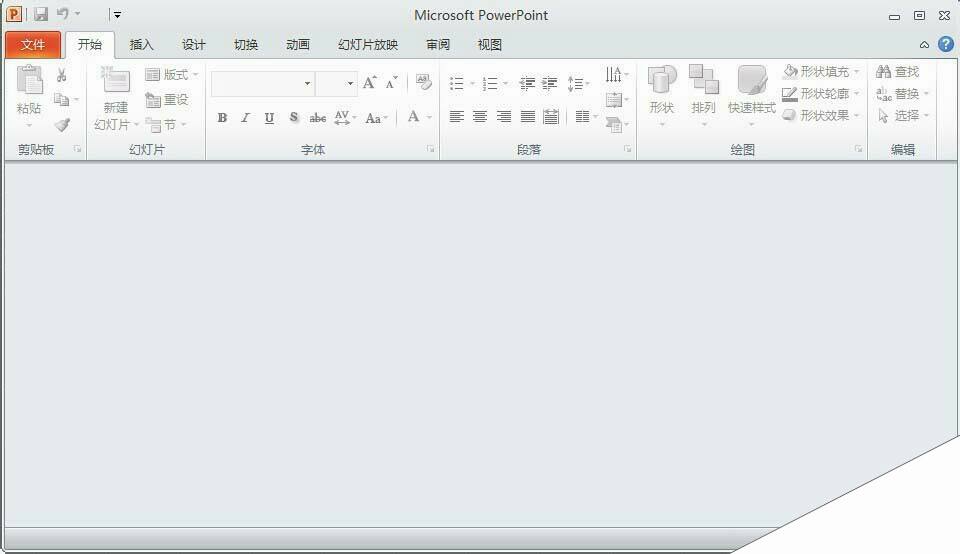This screenshot has height=554, width=960.
Task: Click the New Slide icon
Action: point(115,80)
